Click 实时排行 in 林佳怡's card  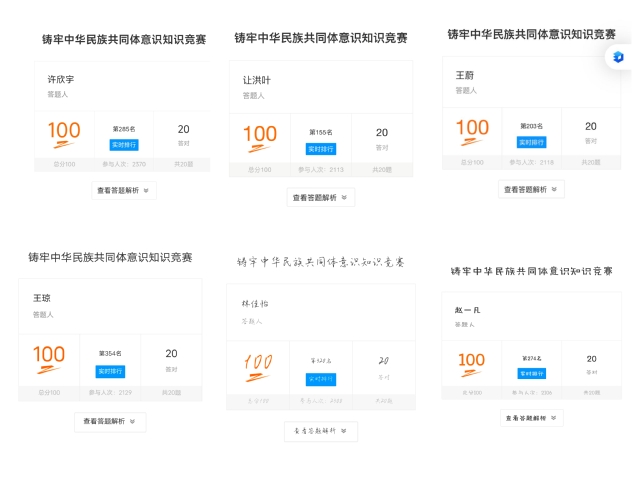[x=320, y=379]
